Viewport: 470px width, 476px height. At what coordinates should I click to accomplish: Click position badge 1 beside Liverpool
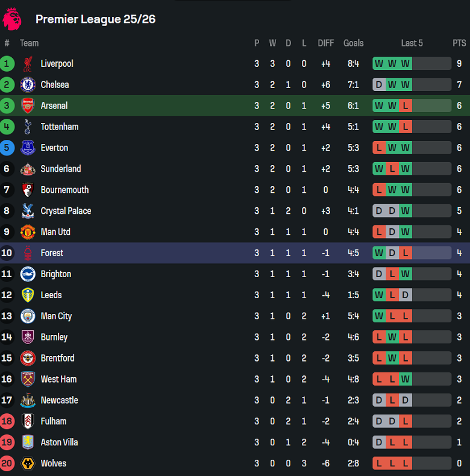click(x=7, y=63)
